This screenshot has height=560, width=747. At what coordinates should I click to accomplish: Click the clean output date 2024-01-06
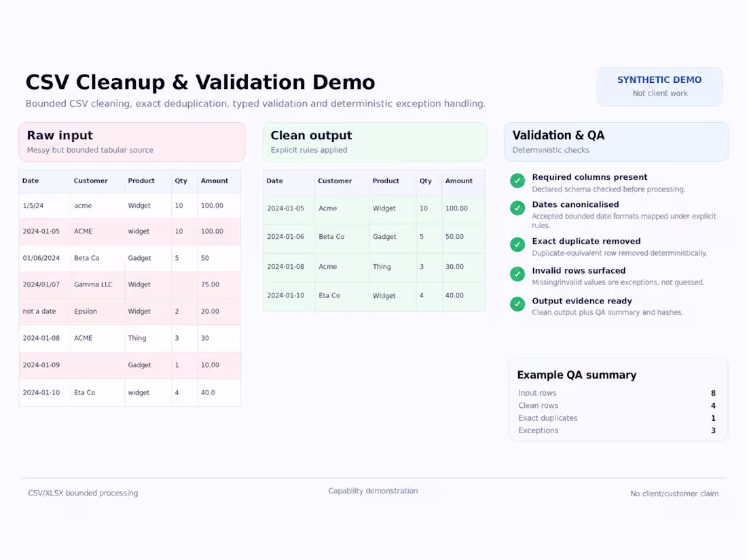285,237
